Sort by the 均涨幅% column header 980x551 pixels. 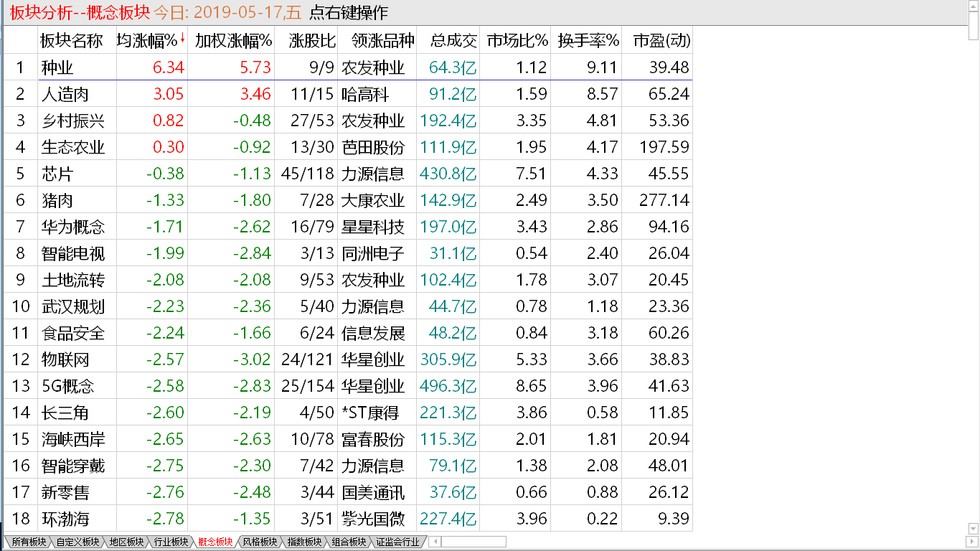coord(146,41)
